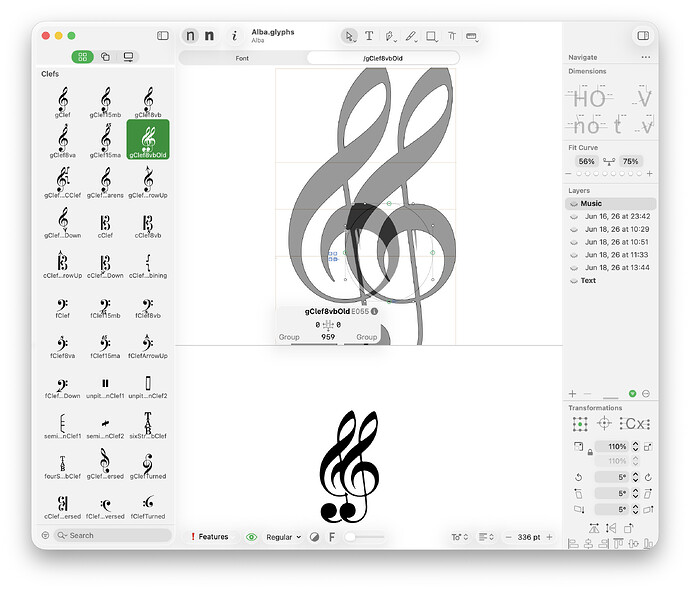Choose the crosshair reference point origin

(x=604, y=424)
